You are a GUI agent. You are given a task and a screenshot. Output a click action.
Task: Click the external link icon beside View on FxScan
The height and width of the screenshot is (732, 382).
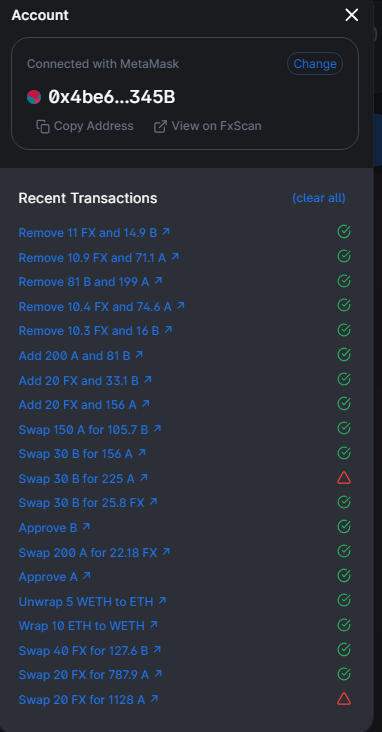click(x=160, y=126)
